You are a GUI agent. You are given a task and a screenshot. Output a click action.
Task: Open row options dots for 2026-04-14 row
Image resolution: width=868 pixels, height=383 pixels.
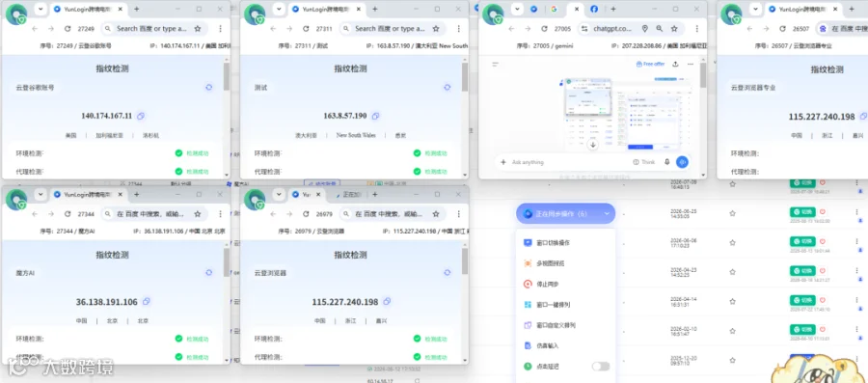coord(857,301)
